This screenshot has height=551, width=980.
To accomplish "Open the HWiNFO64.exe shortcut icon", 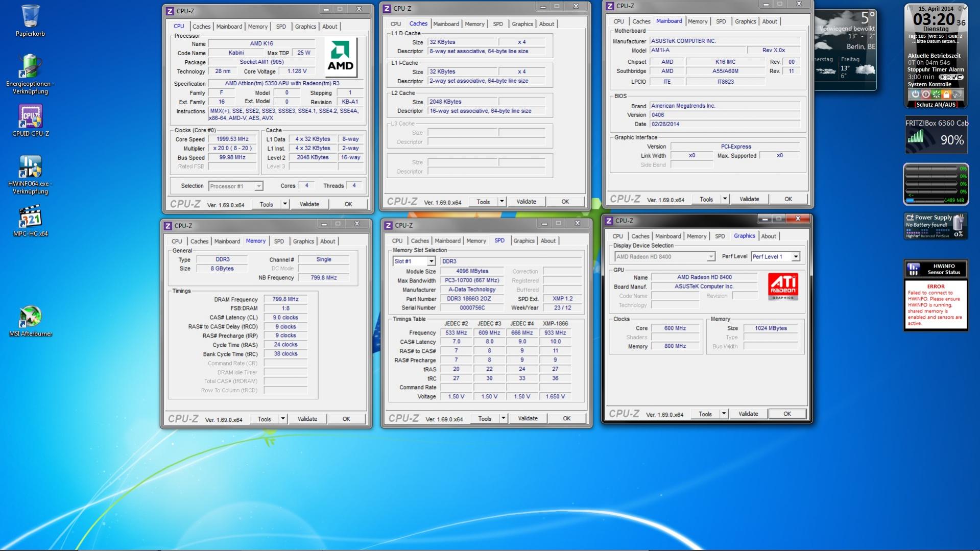I will coord(30,167).
